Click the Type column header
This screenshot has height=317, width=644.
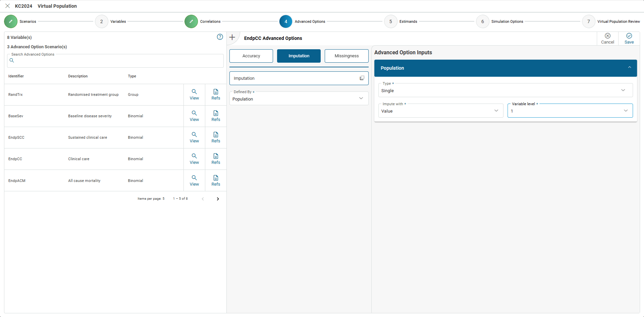(132, 76)
